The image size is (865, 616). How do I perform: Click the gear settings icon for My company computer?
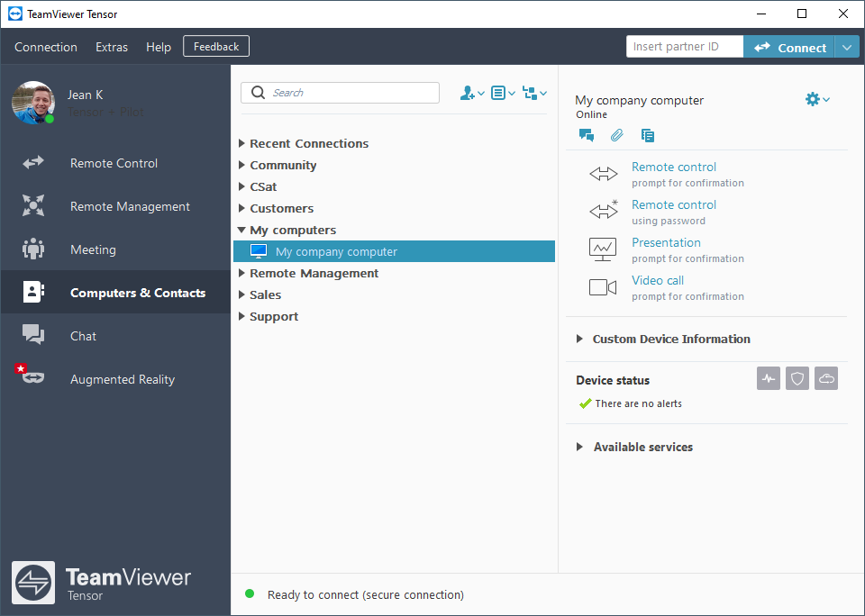pos(812,99)
